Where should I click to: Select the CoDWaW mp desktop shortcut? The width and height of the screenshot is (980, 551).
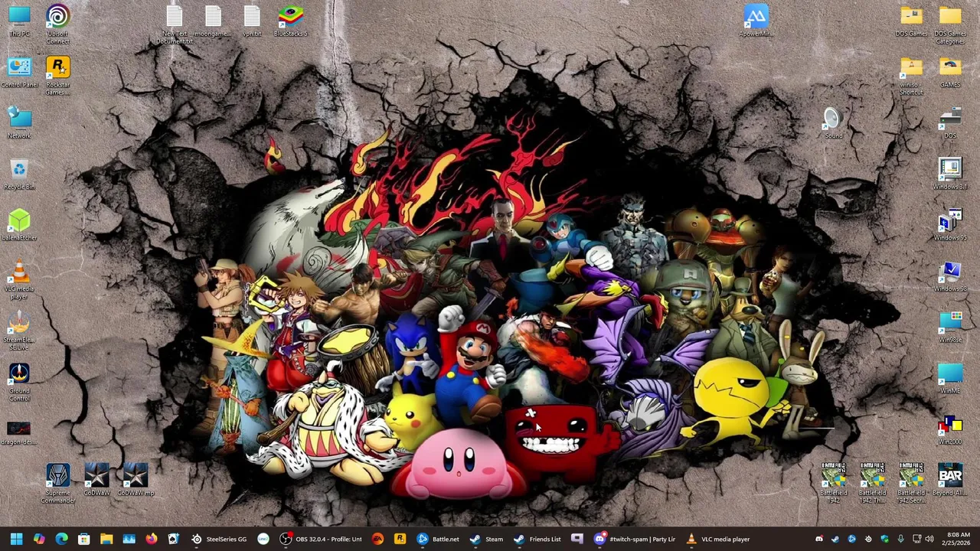[x=136, y=481]
